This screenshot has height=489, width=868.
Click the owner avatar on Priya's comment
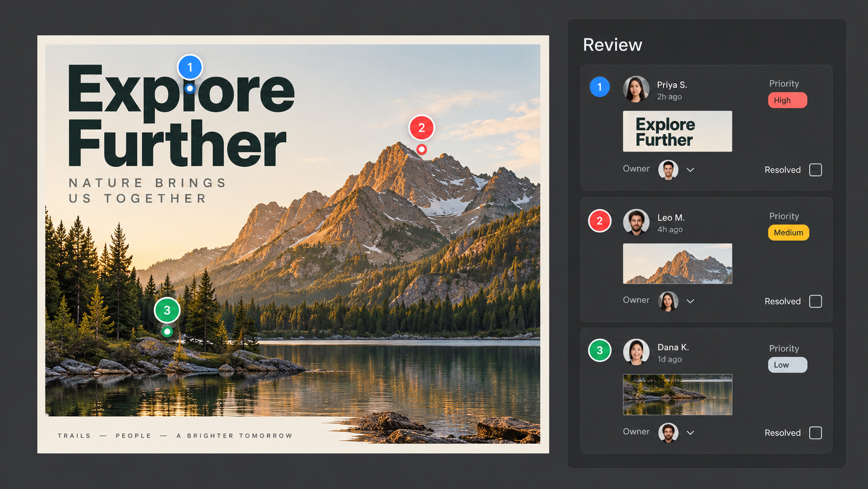coord(668,169)
